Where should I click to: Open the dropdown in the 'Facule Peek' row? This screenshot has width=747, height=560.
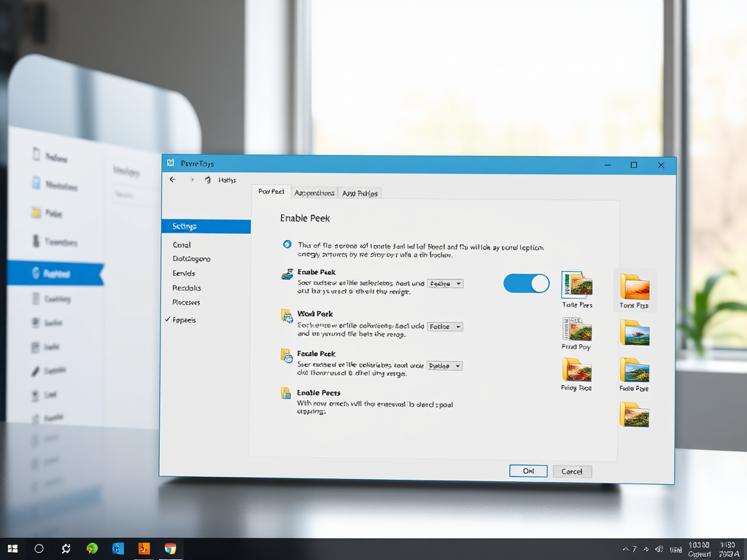[444, 366]
